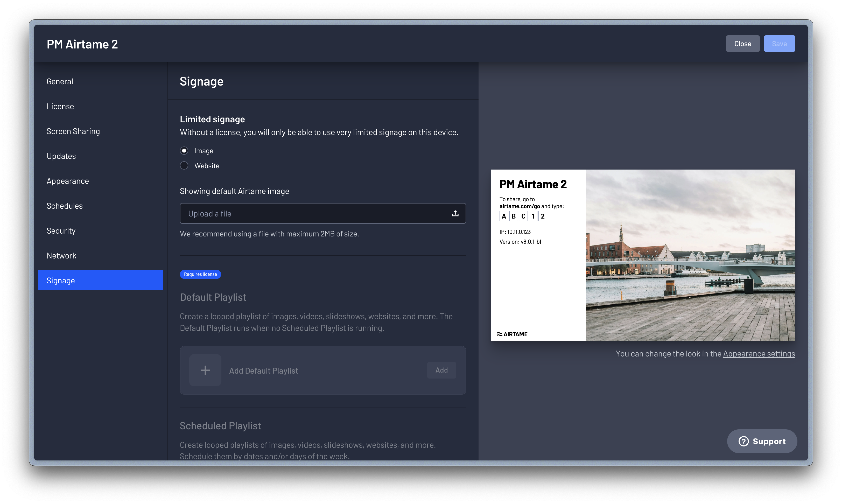Click the Close button
Screen dimensions: 842x504
[x=742, y=44]
